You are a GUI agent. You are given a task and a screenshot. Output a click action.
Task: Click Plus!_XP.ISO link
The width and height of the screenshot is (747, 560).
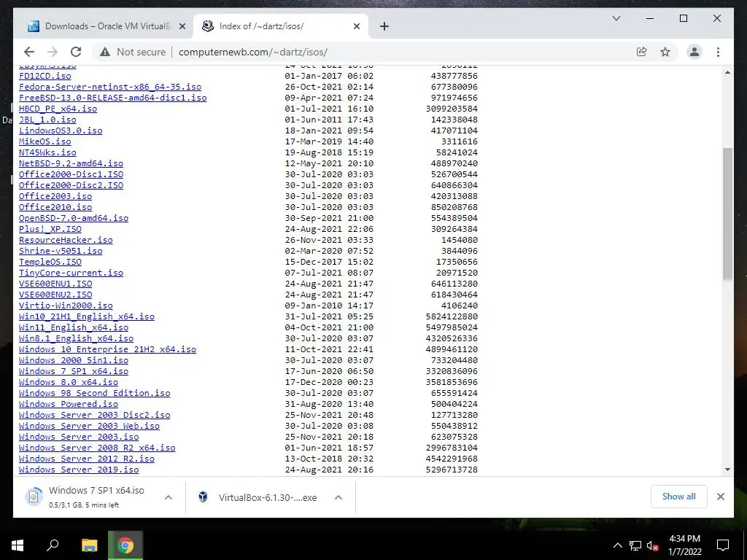pos(50,230)
